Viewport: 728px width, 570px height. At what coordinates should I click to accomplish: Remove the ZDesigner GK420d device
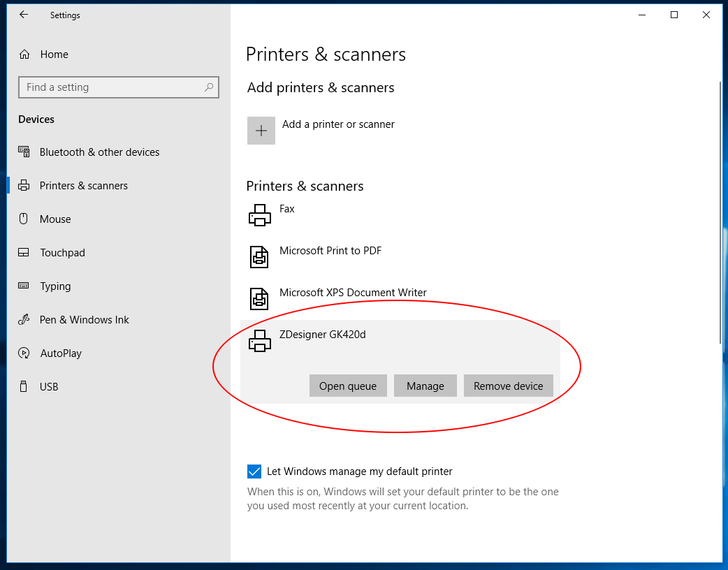[508, 386]
